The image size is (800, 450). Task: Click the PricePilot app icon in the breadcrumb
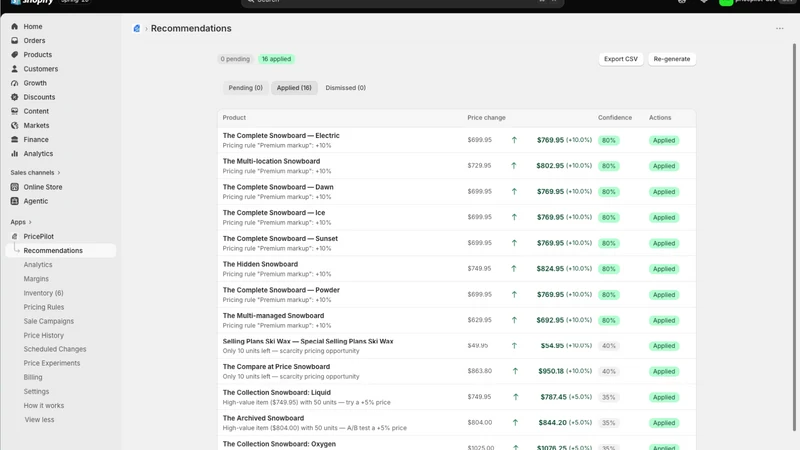[x=136, y=29]
